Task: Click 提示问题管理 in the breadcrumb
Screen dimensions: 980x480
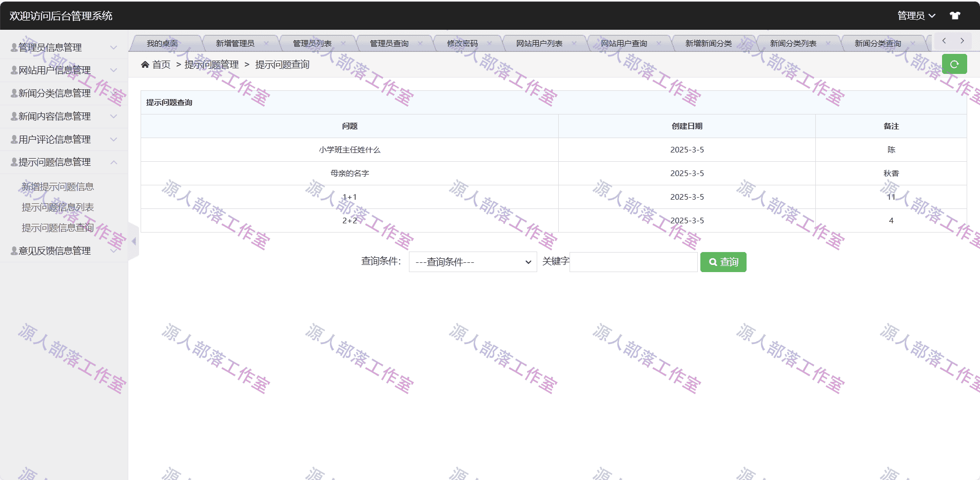Action: coord(211,64)
